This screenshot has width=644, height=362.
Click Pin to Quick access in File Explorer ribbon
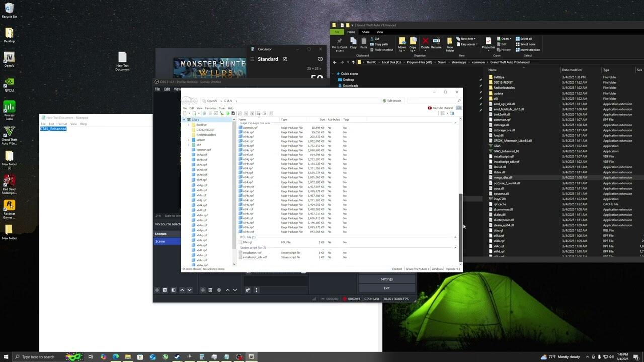pos(339,45)
